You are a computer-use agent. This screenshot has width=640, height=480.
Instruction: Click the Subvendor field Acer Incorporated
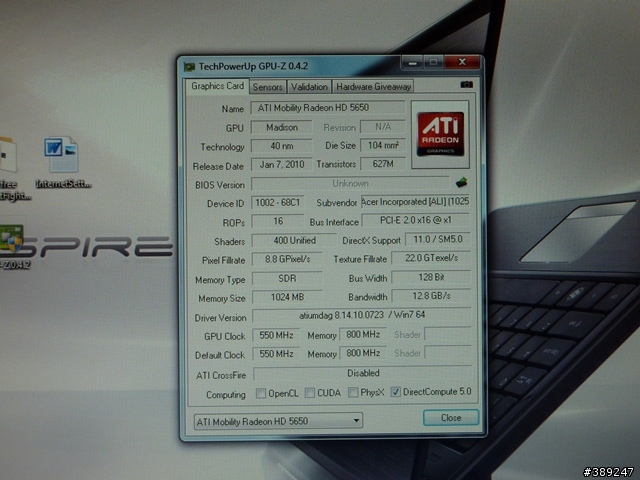pos(415,202)
